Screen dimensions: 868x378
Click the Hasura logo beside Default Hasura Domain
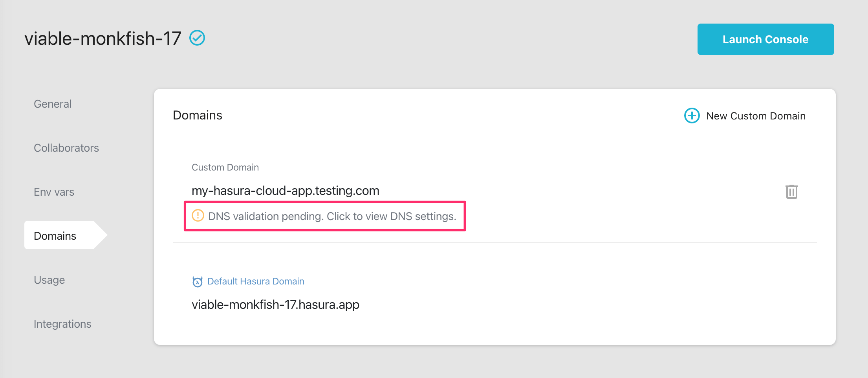coord(197,281)
